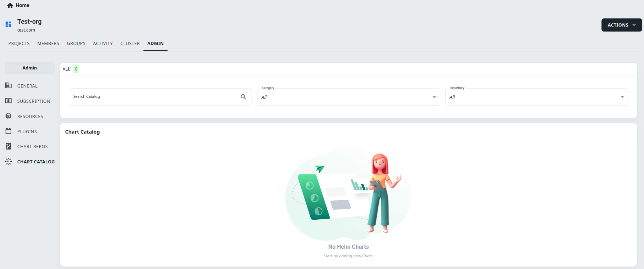This screenshot has height=269, width=644.
Task: Click the Home house icon
Action: coord(10,5)
